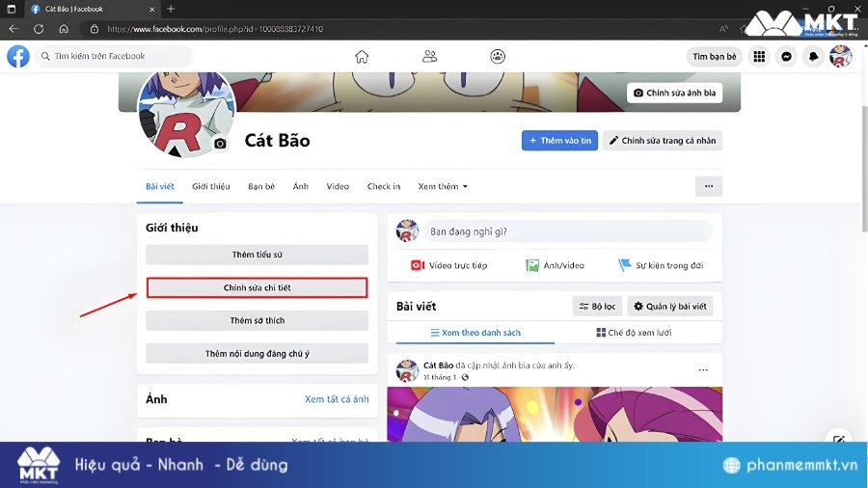Open the Friends icon in top navigation

[429, 57]
